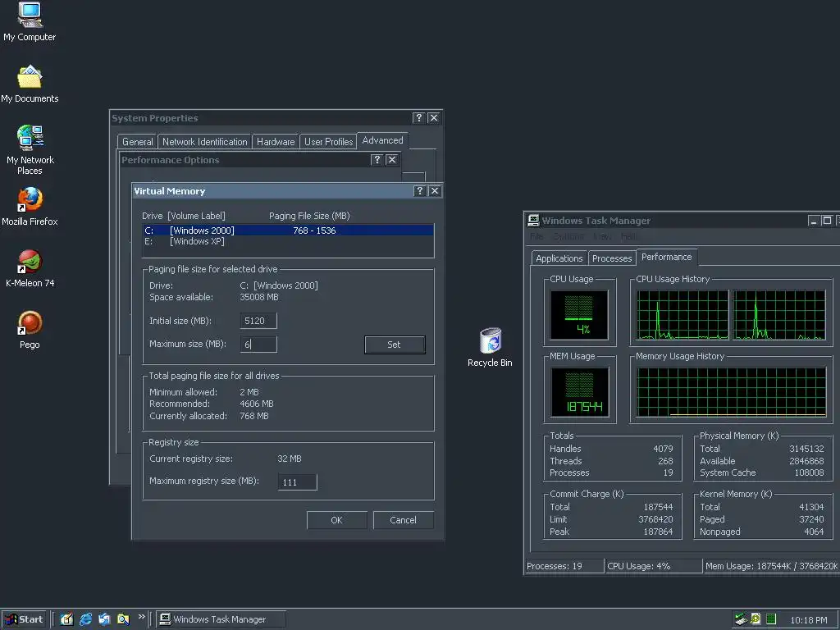
Task: Click Kernel Memory Paged value 37240
Action: tap(811, 519)
